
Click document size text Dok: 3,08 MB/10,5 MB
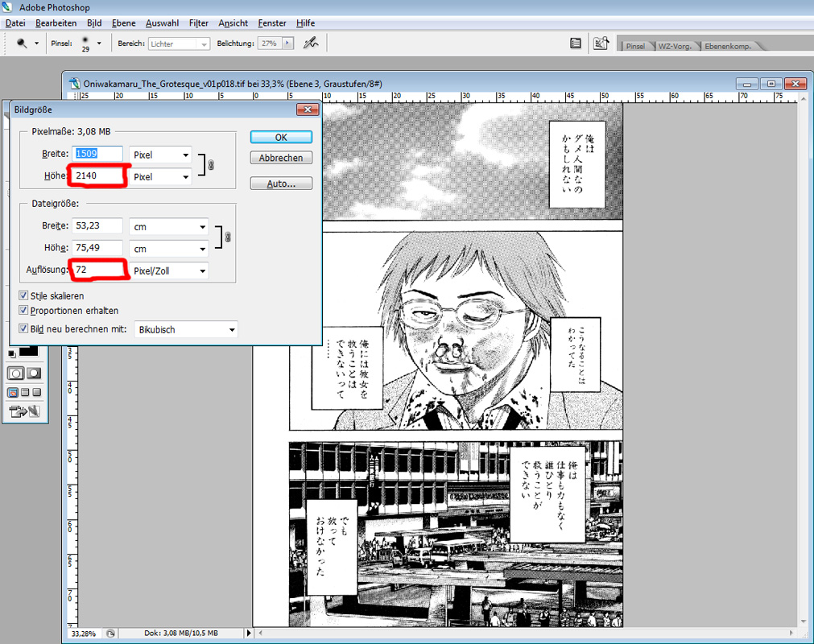click(x=181, y=633)
